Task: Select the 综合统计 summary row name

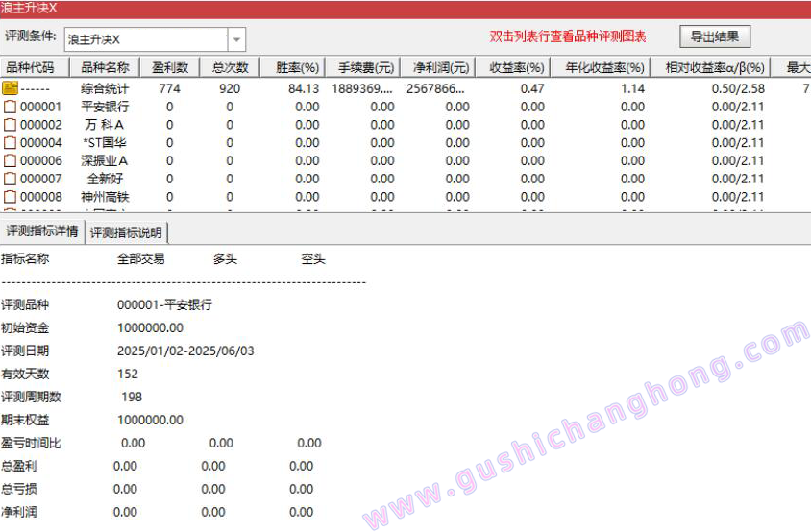Action: [x=105, y=89]
